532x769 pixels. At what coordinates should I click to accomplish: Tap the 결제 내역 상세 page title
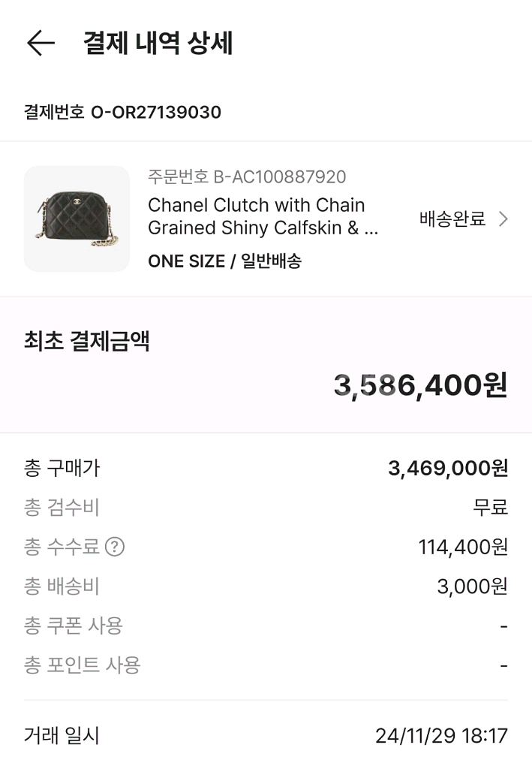coord(158,43)
